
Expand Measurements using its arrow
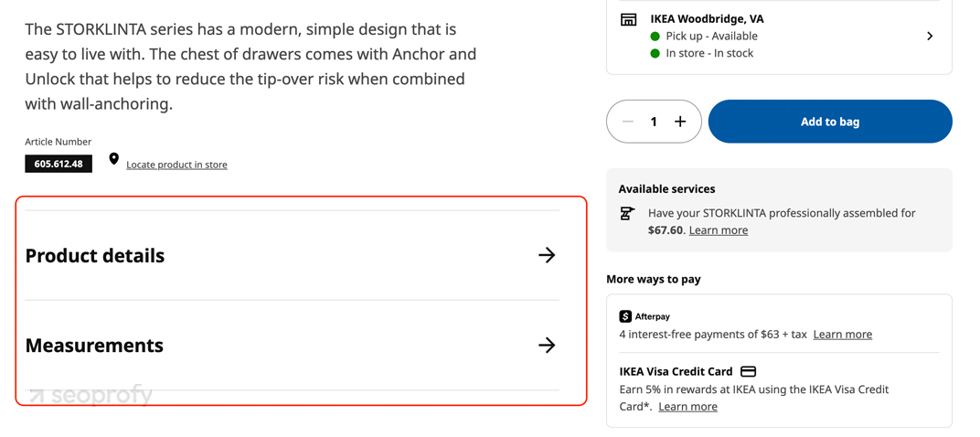click(x=547, y=345)
